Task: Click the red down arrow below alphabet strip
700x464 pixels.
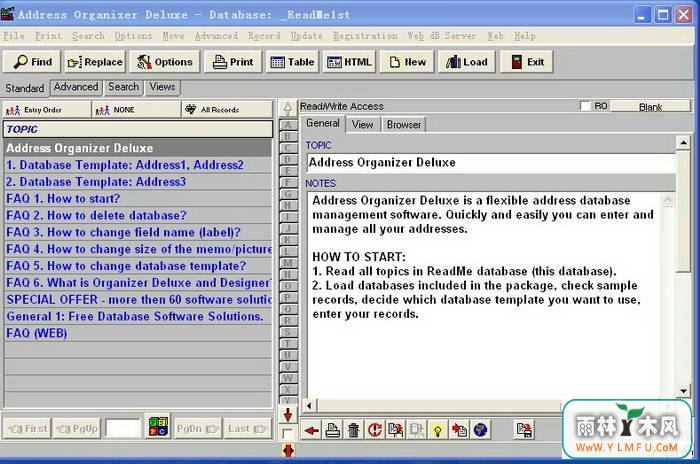Action: tap(288, 414)
